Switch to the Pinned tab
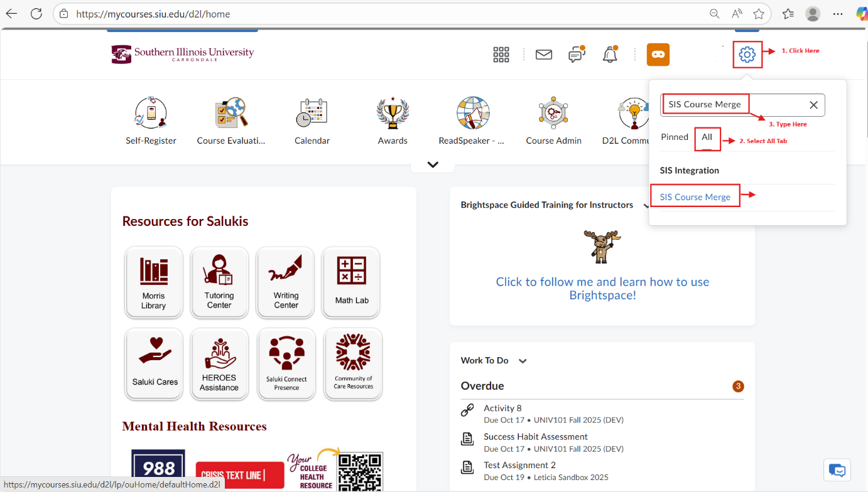The width and height of the screenshot is (868, 492). click(x=674, y=137)
